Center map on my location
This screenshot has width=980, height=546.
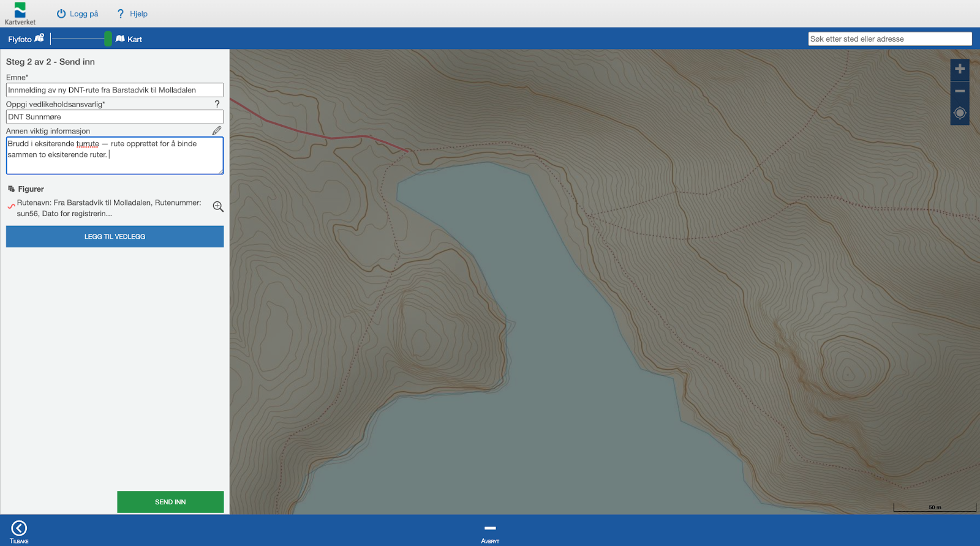(x=960, y=113)
